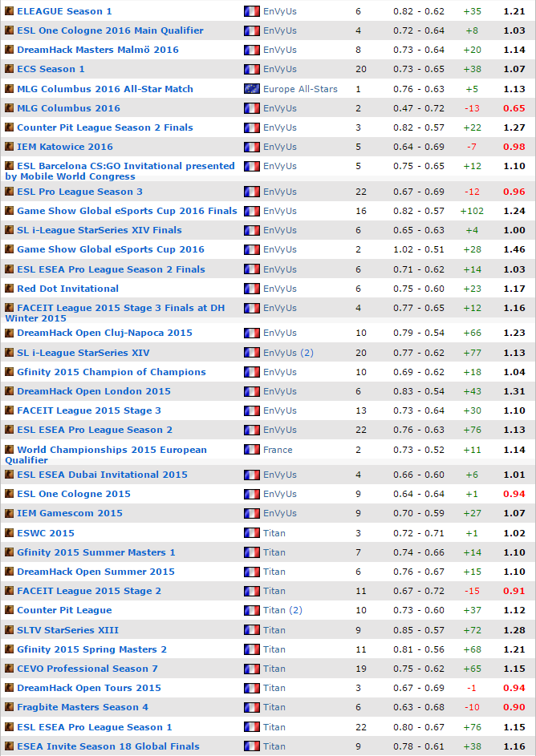Open FACEIT League 2015 Stage 3 Finals link

point(115,313)
